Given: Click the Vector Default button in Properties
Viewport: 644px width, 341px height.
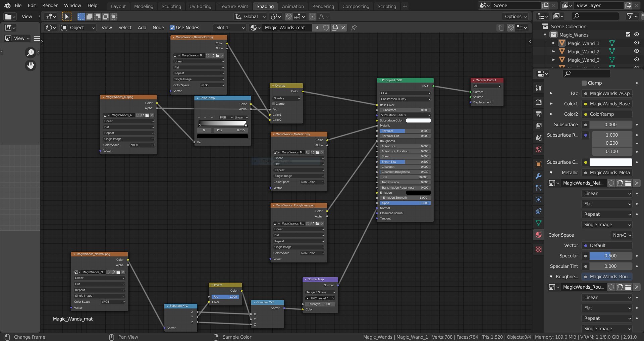Looking at the screenshot, I should (607, 245).
